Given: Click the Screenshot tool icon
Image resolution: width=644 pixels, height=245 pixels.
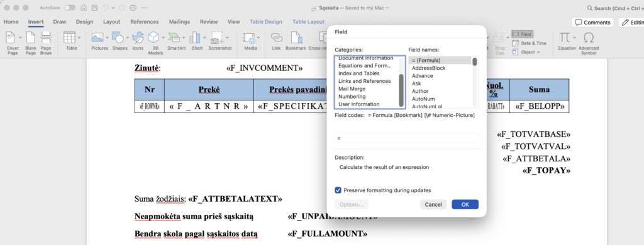Looking at the screenshot, I should point(216,38).
